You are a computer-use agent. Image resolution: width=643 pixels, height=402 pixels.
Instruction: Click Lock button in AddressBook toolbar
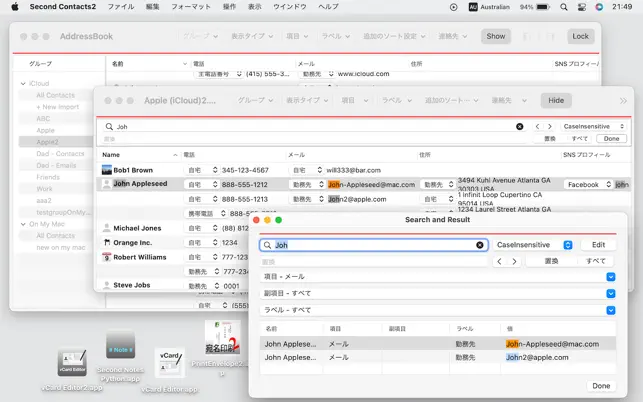point(580,36)
